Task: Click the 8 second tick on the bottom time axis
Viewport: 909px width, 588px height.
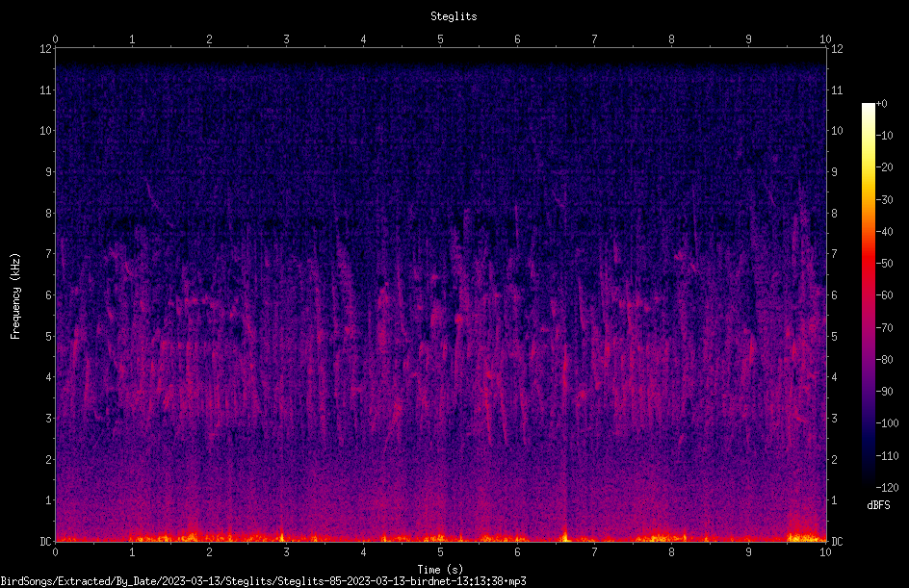Action: tap(671, 552)
